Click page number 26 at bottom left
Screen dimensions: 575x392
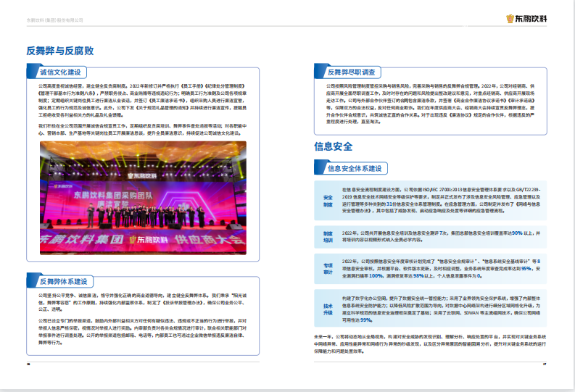point(28,364)
